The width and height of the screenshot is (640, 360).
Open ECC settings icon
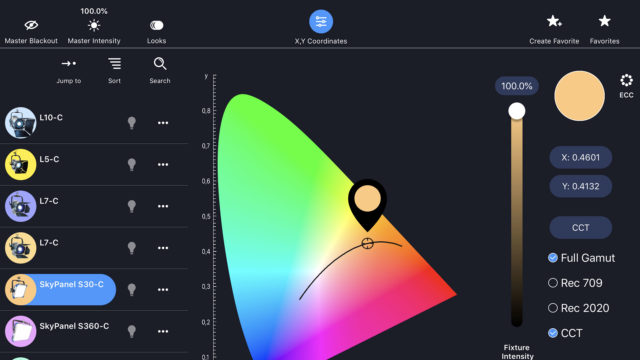(626, 80)
